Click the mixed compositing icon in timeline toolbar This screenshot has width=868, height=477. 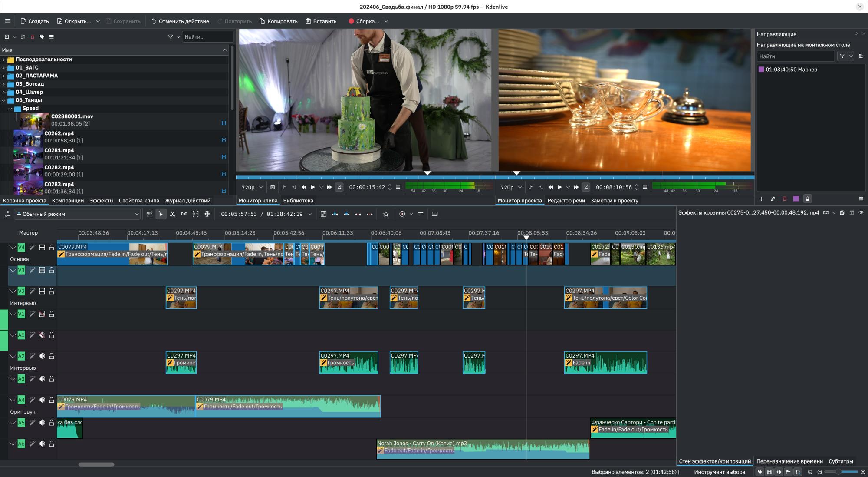click(x=323, y=214)
